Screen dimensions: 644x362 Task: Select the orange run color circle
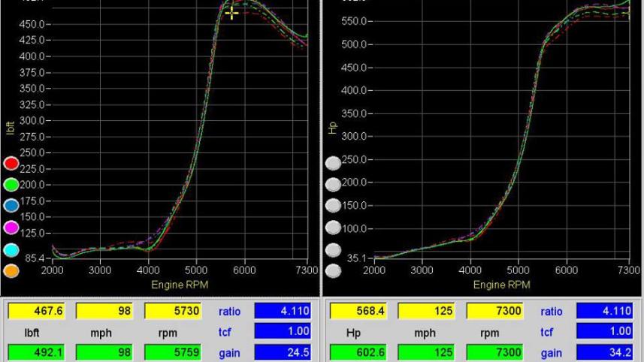(11, 270)
